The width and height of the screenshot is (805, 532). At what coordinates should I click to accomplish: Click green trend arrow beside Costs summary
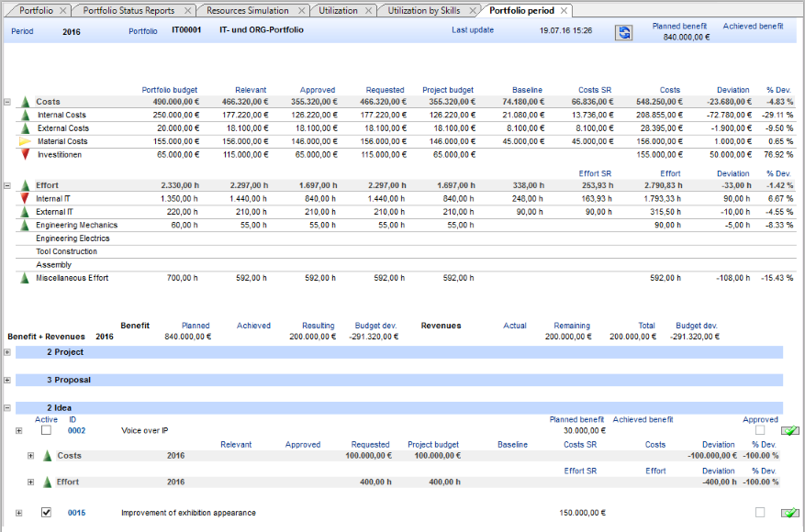(x=25, y=102)
